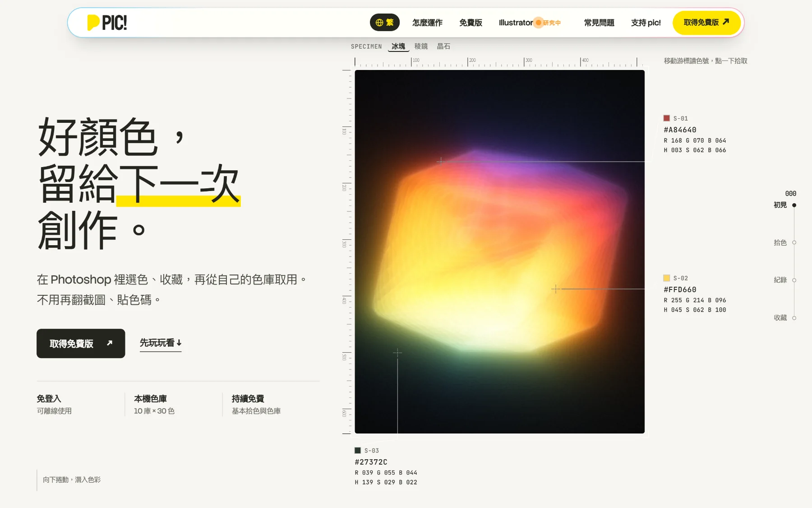812x508 pixels.
Task: Click the dark-area crosshair marker S-03
Action: [x=397, y=353]
